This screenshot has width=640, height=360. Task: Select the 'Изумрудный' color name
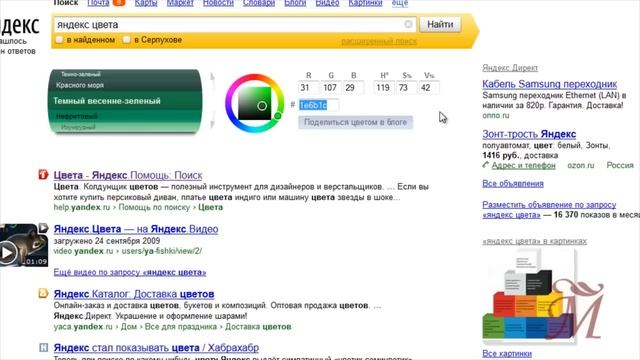point(78,127)
